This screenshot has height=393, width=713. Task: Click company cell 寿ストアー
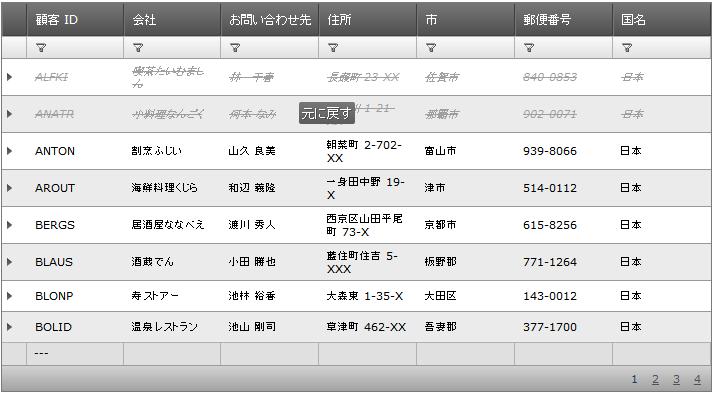[x=172, y=296]
